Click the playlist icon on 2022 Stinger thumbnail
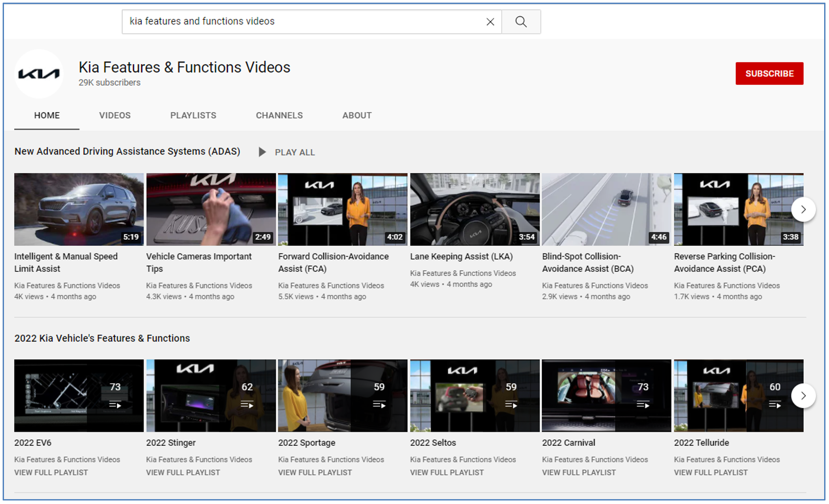829x504 pixels. click(247, 405)
